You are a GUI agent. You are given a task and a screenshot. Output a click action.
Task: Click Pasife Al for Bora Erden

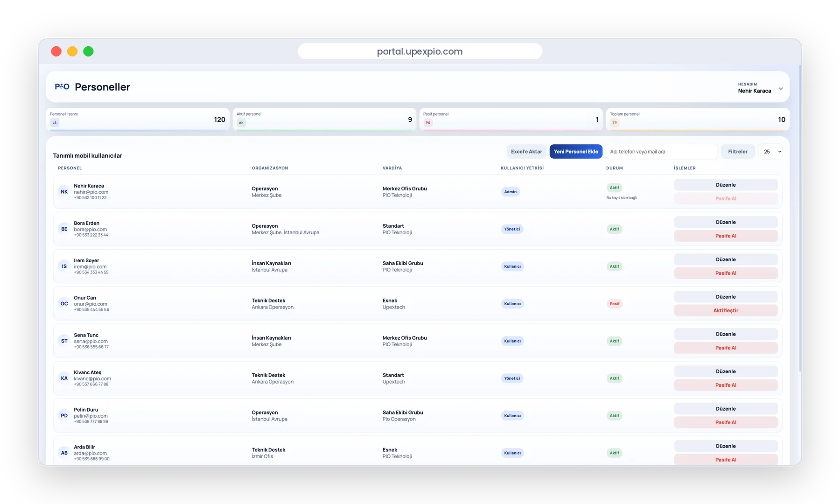pos(726,236)
